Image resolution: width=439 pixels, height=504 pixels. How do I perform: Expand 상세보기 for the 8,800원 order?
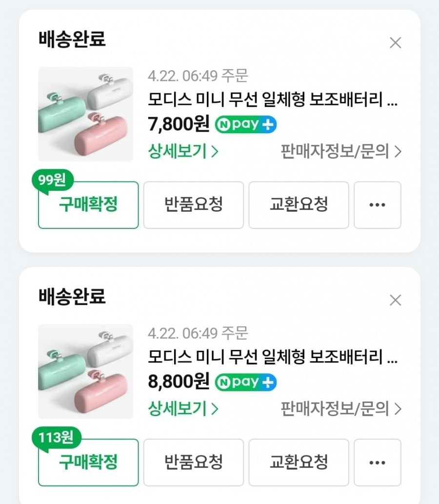click(183, 409)
